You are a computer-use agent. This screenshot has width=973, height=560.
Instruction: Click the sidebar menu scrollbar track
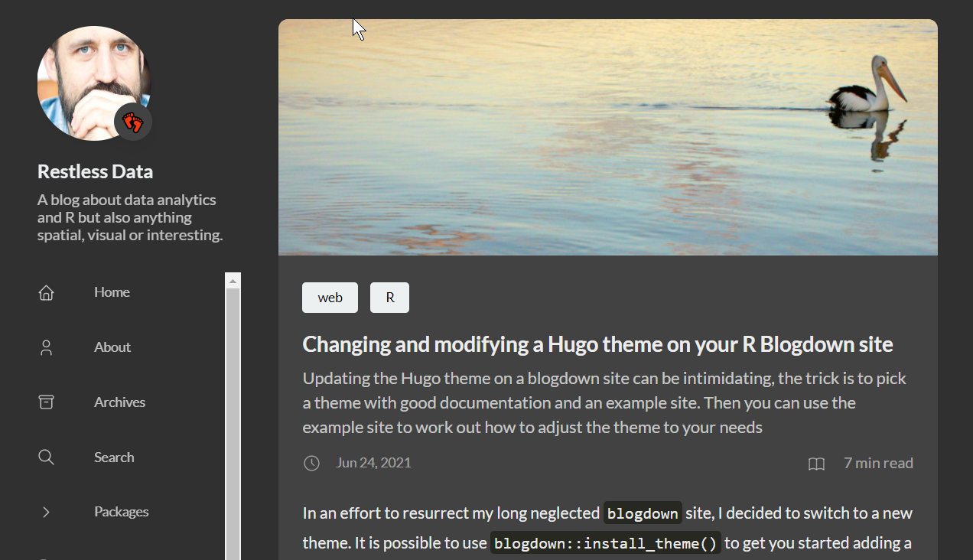233,424
